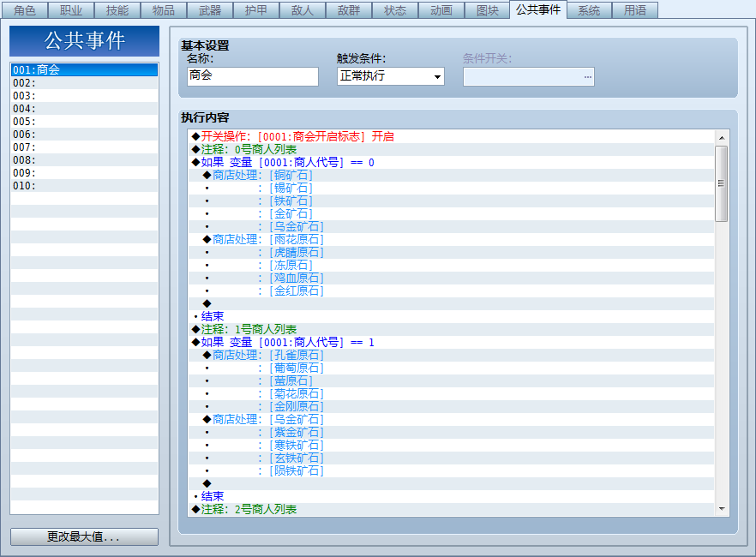Select 商店处理 [铜矿石] command
The width and height of the screenshot is (756, 557).
[x=451, y=175]
